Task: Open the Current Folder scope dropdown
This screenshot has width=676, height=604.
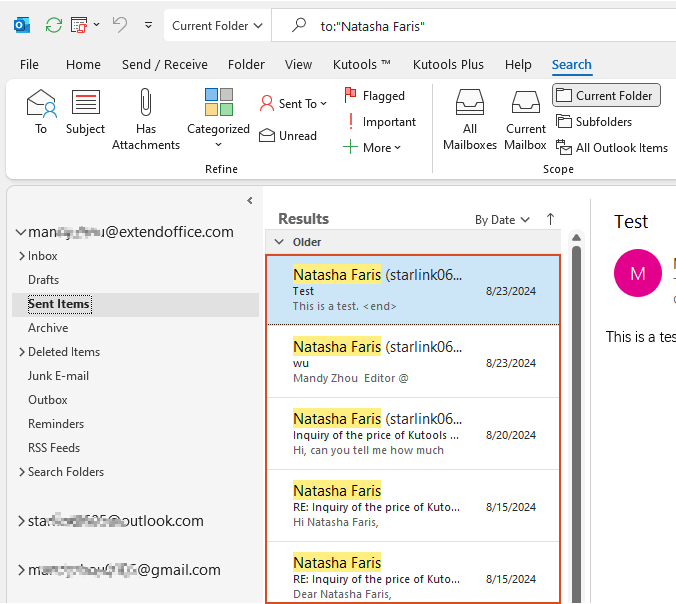Action: [217, 26]
